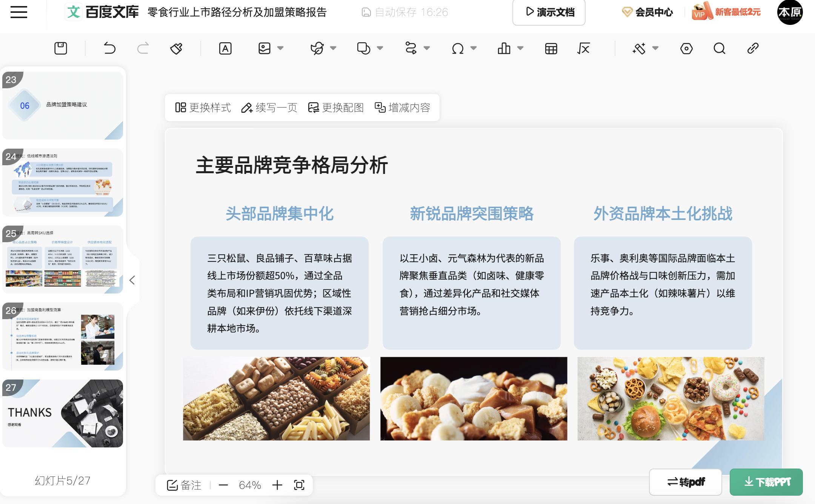Click the connector line tool
The width and height of the screenshot is (815, 504).
[x=411, y=48]
